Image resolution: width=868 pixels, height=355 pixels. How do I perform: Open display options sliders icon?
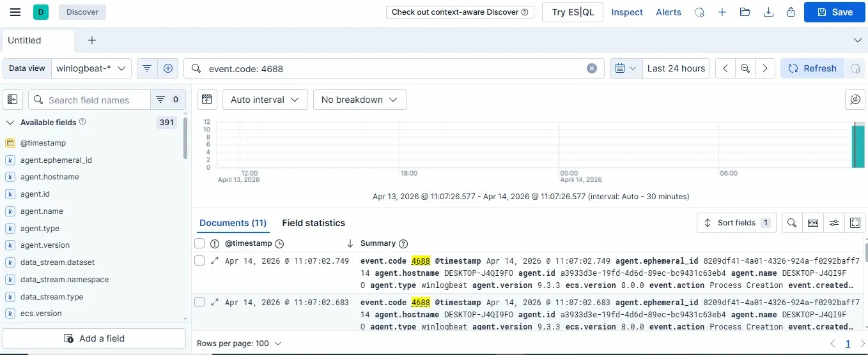pyautogui.click(x=834, y=223)
